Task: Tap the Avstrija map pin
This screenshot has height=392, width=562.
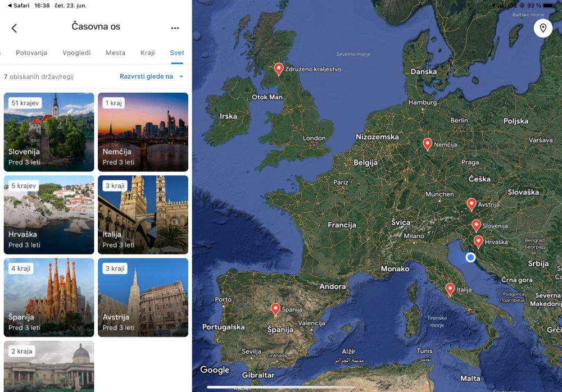Action: point(472,204)
